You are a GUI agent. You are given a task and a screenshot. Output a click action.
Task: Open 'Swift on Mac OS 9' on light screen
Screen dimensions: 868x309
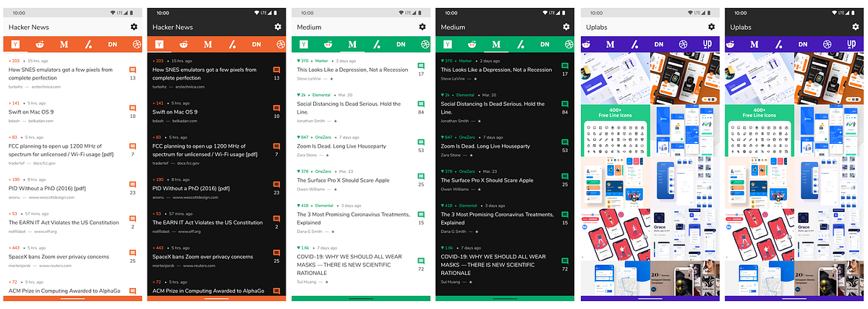point(31,112)
